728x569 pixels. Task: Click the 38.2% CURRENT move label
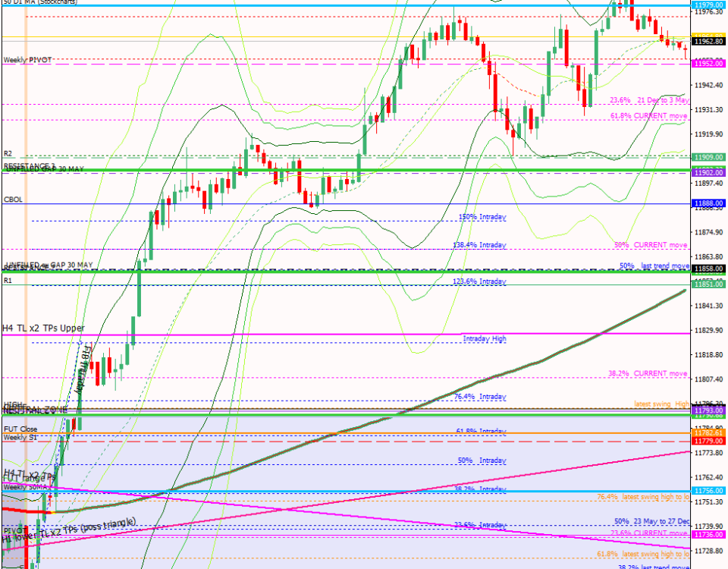coord(648,373)
